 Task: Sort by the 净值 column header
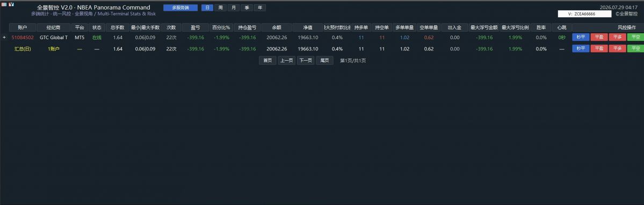click(308, 27)
